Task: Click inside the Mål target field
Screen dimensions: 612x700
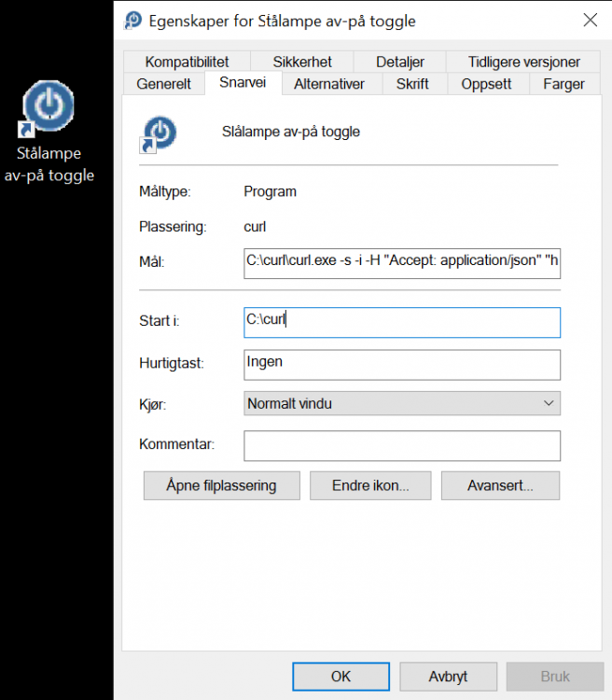Action: point(401,264)
